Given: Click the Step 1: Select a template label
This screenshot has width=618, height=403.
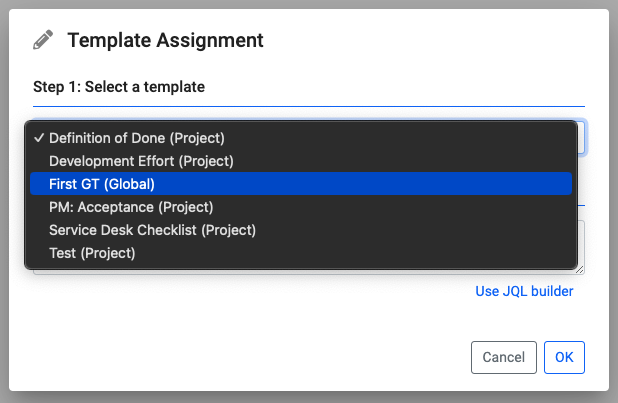Looking at the screenshot, I should tap(119, 87).
